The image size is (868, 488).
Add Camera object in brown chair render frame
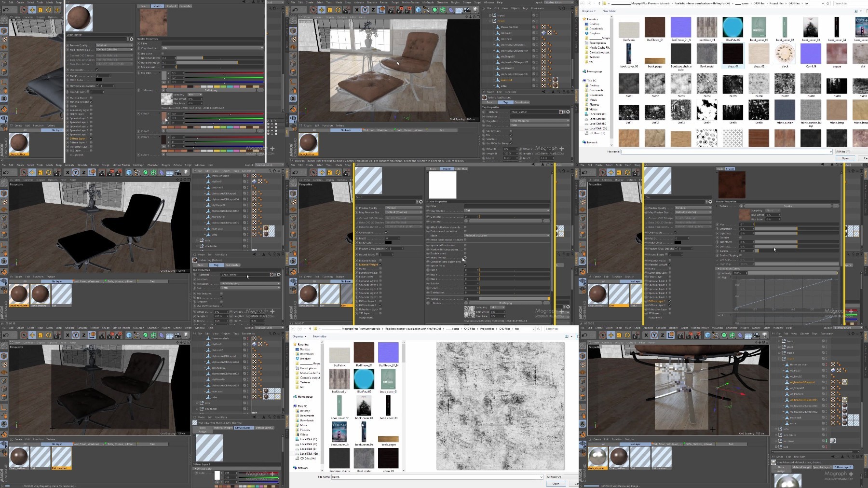[467, 10]
